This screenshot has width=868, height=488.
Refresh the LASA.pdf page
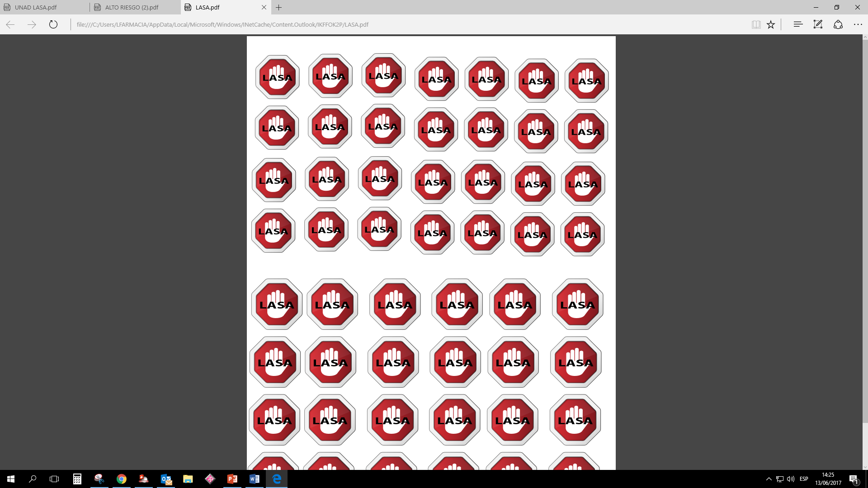[x=53, y=24]
